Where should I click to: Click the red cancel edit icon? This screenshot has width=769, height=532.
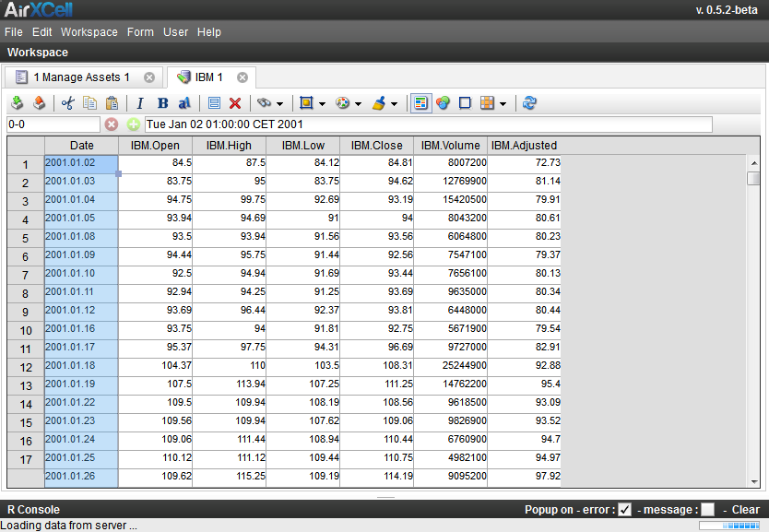point(112,124)
